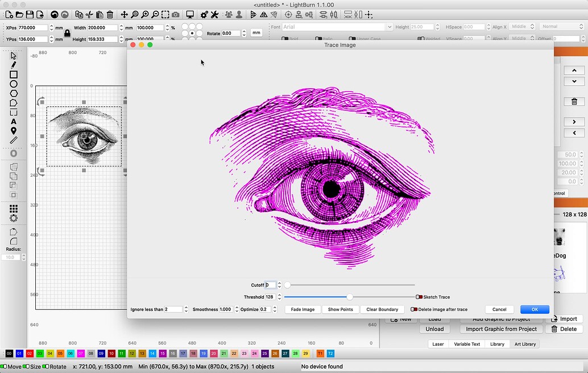Click the Show Points button
This screenshot has width=588, height=373.
point(340,309)
